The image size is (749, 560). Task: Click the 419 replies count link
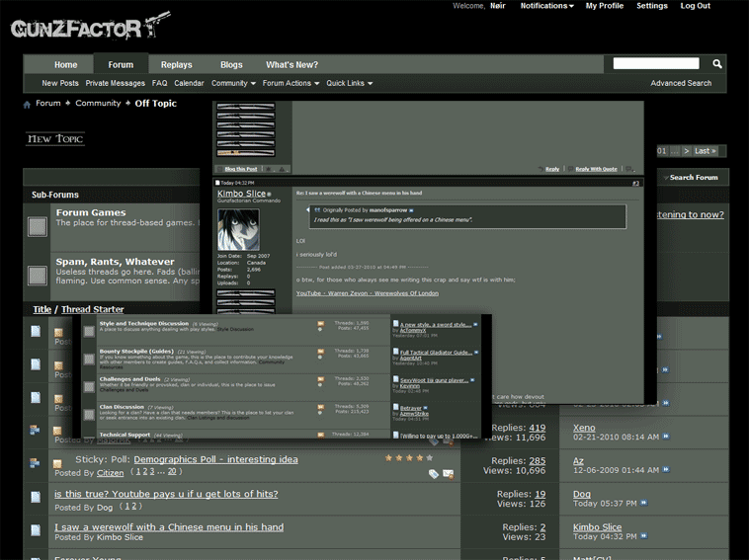[x=538, y=428]
